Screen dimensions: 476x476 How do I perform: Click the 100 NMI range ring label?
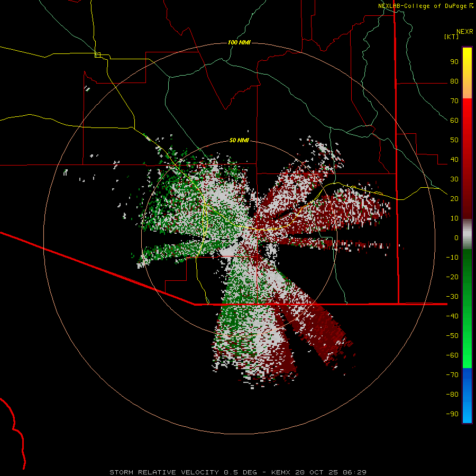239,42
